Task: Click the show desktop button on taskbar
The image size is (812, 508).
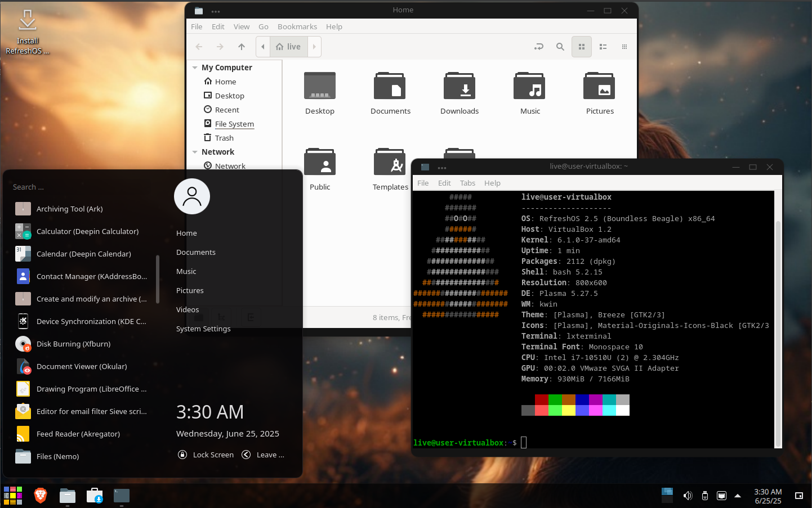Action: [x=799, y=496]
